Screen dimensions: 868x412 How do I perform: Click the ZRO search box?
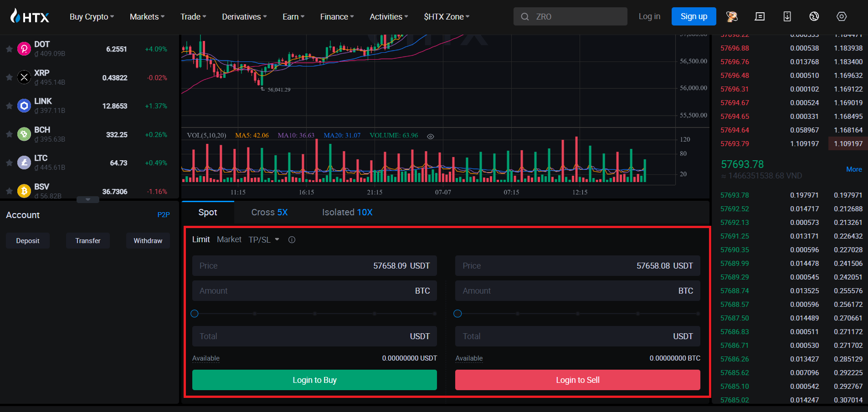pyautogui.click(x=570, y=16)
